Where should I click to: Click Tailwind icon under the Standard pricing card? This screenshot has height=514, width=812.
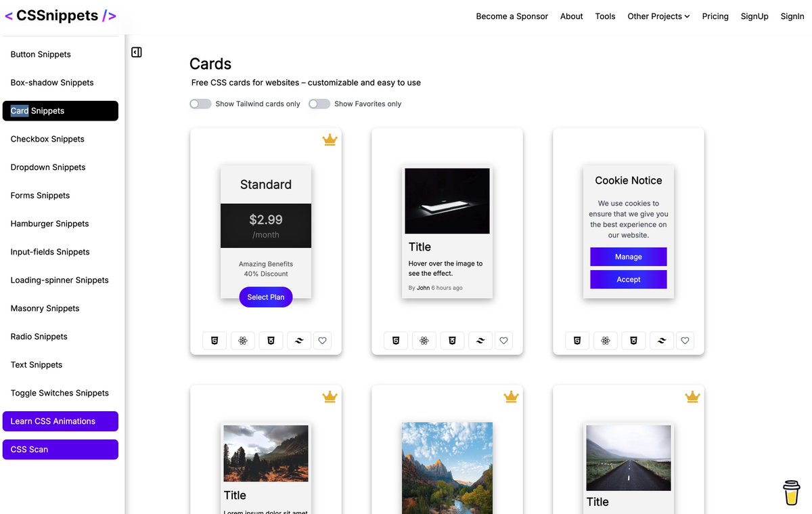(298, 341)
